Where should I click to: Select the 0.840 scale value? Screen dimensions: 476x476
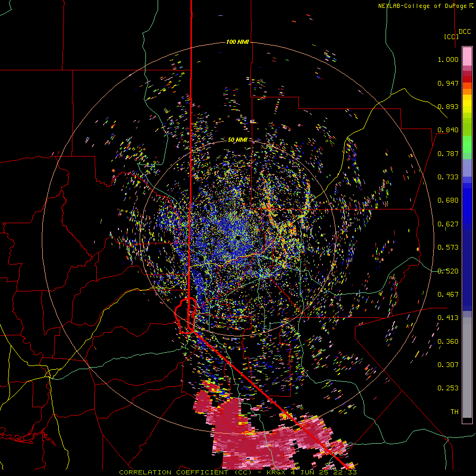[x=448, y=130]
